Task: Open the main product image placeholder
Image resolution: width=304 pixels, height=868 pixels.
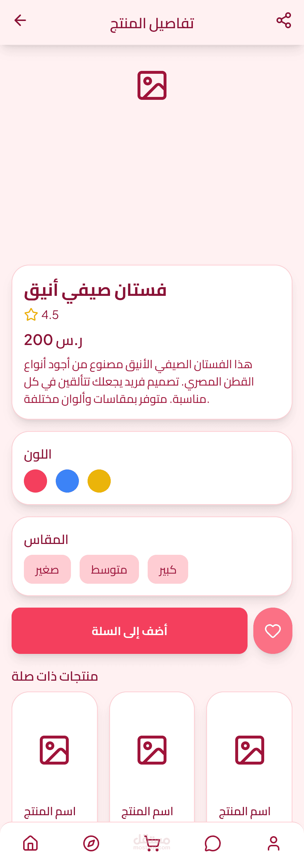Action: (x=152, y=85)
